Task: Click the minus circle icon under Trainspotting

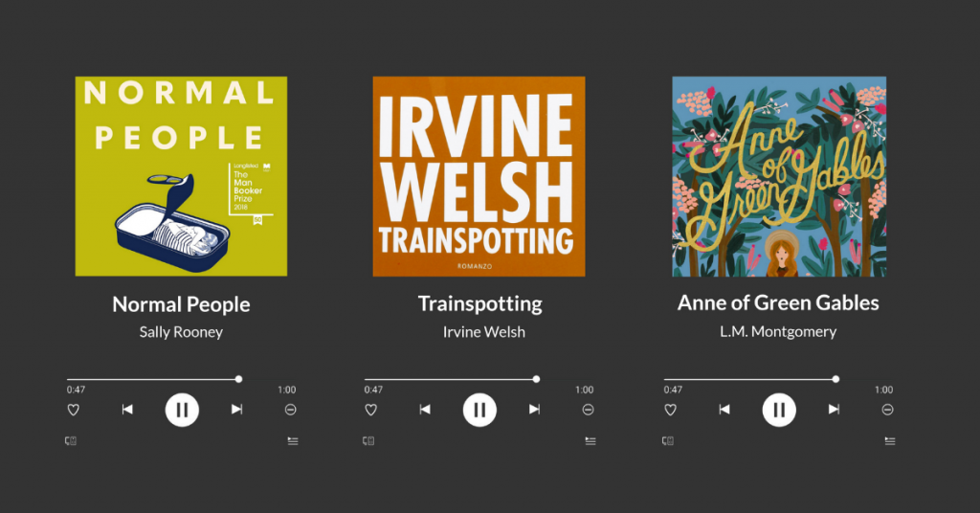Action: click(589, 410)
